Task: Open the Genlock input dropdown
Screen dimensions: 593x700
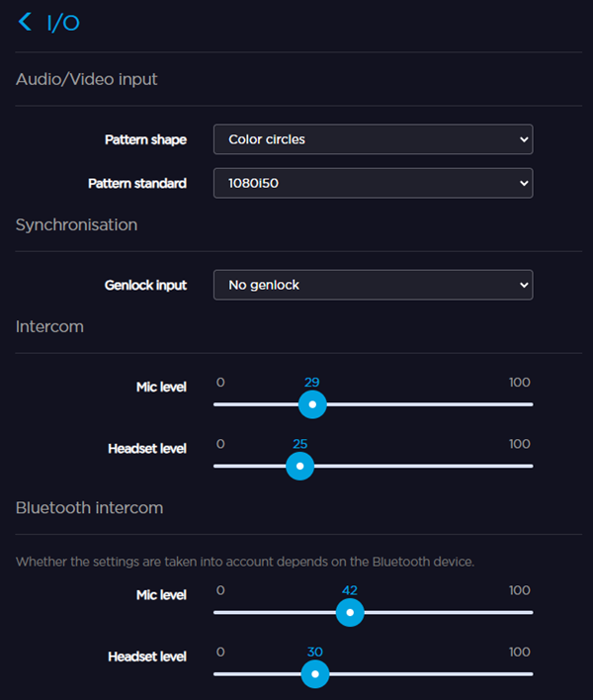Action: coord(373,285)
